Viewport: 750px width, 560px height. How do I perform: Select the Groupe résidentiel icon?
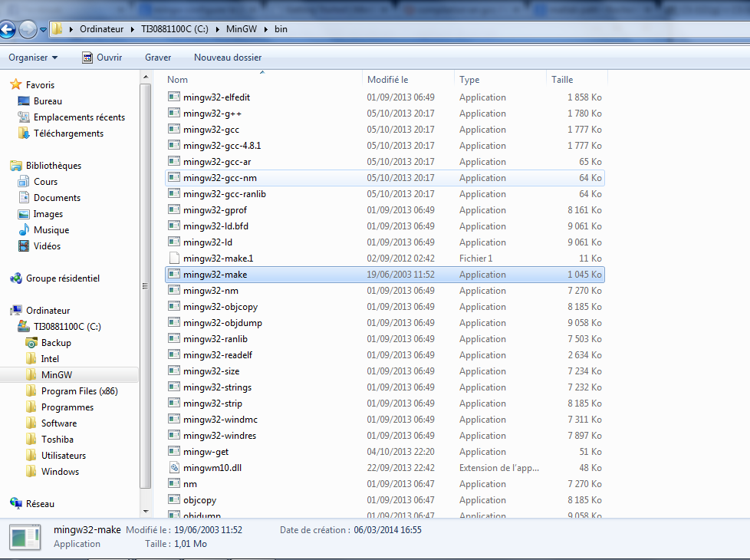(16, 278)
